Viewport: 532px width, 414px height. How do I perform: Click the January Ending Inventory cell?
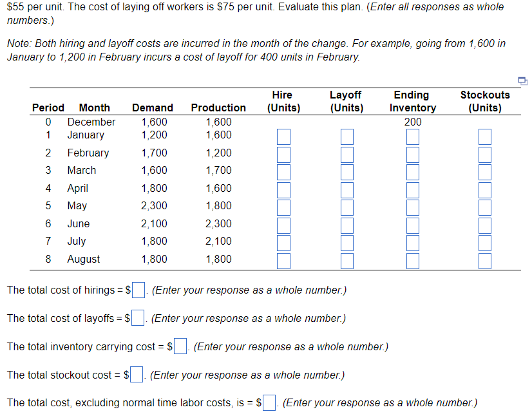(x=412, y=136)
